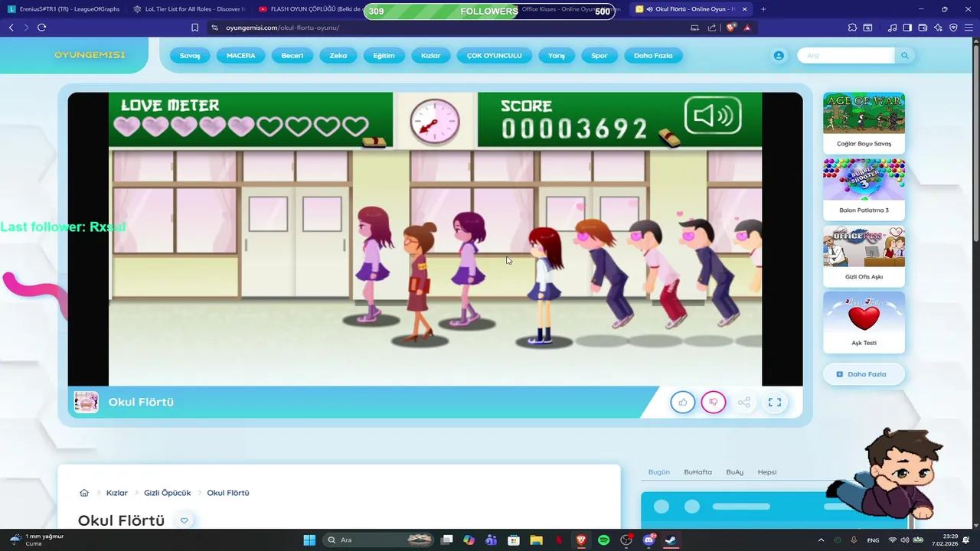Open the MACERA category

241,56
